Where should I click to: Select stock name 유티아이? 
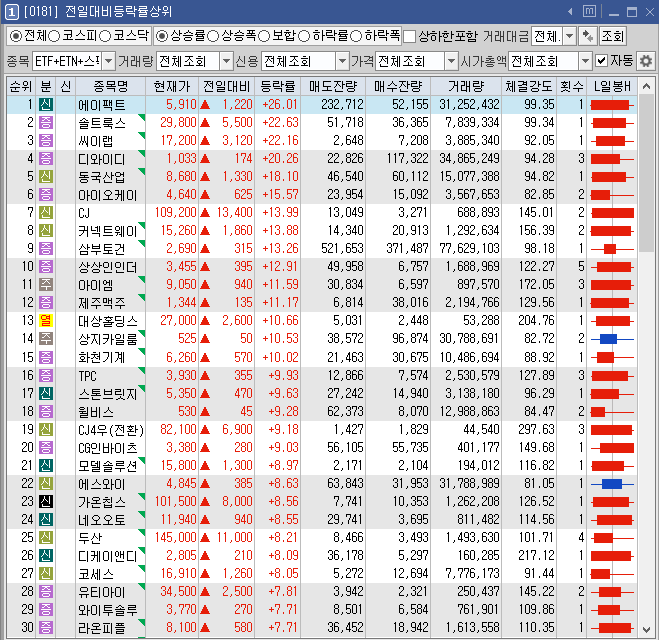click(x=101, y=592)
